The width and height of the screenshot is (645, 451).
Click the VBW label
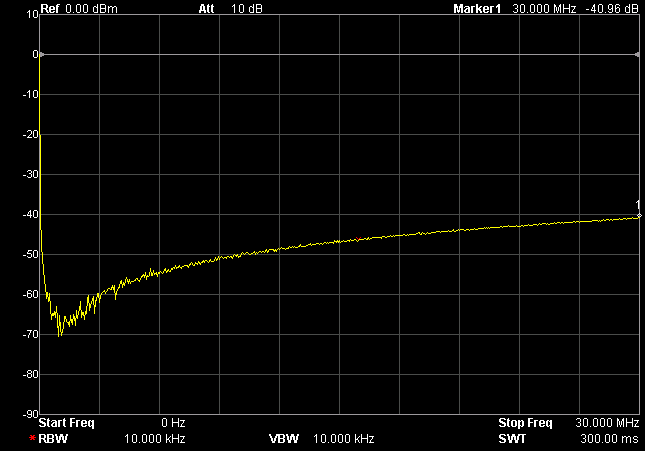(284, 439)
